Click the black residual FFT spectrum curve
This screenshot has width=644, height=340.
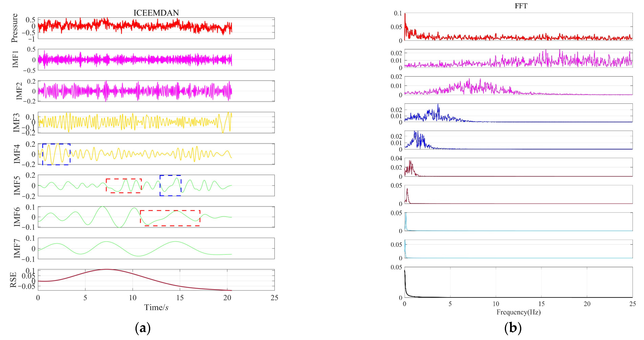[519, 284]
